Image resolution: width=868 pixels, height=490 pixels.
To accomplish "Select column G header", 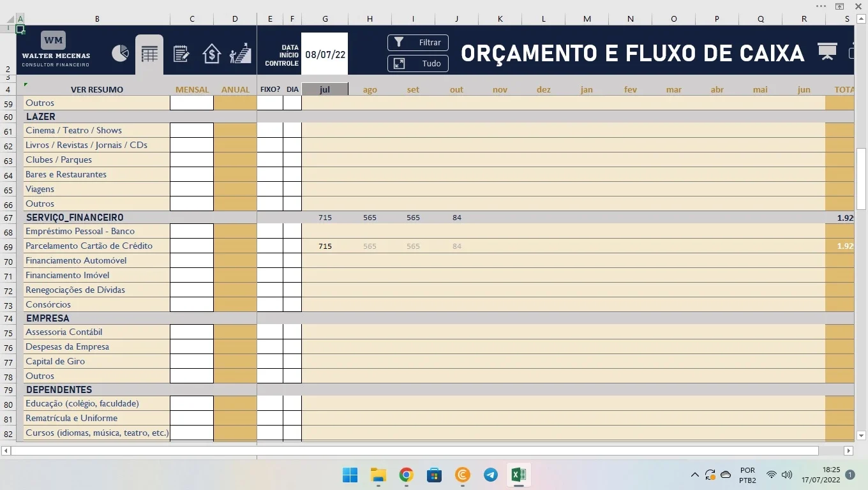I will tap(325, 19).
